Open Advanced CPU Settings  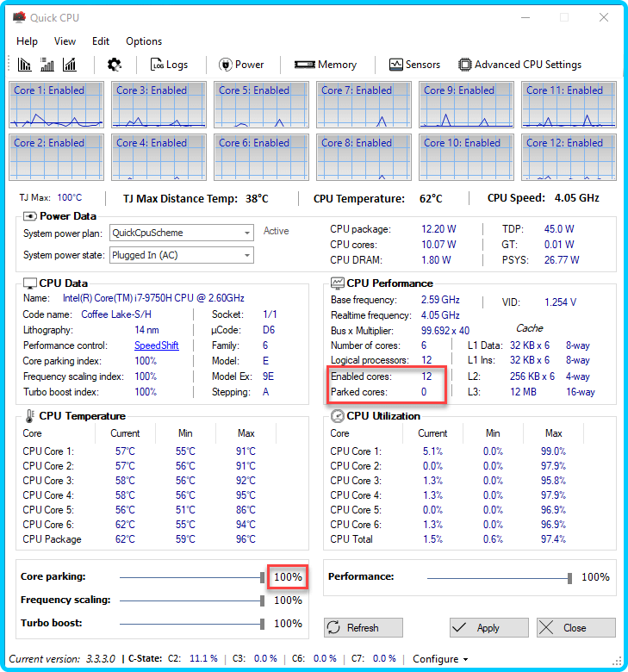pyautogui.click(x=519, y=65)
